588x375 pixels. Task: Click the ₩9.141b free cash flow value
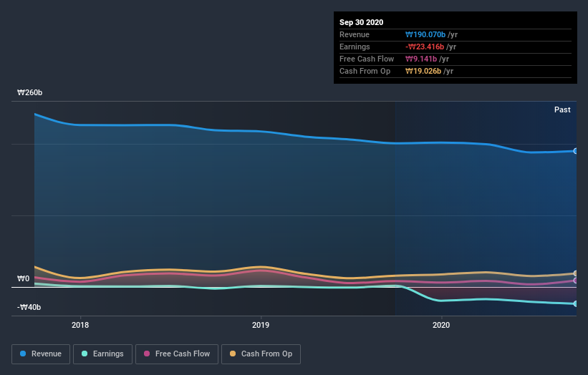[x=421, y=59]
